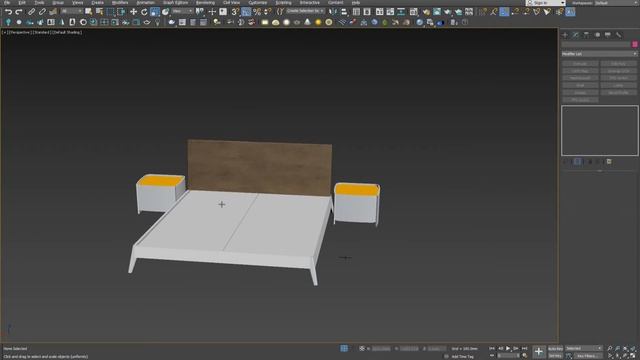
Task: Click the Render Production teapot icon
Action: pos(458,12)
